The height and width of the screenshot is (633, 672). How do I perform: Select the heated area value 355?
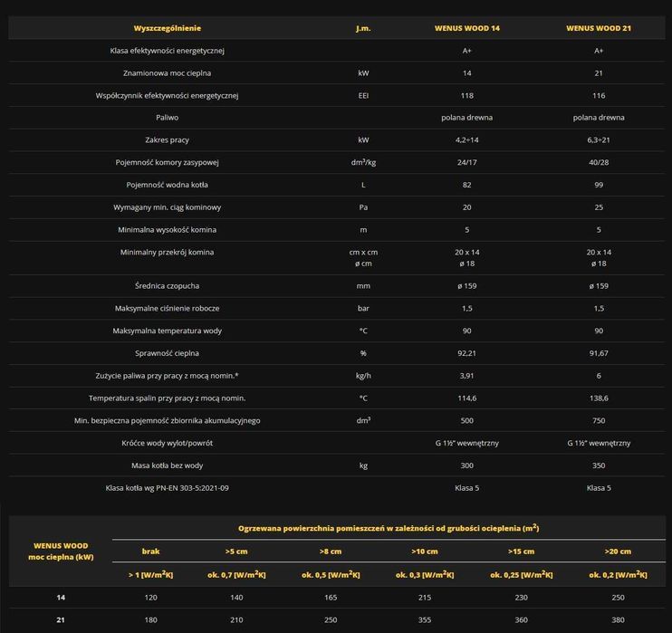pos(424,619)
